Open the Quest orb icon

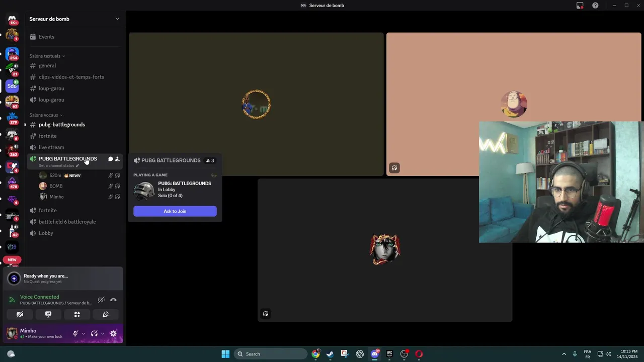click(14, 279)
